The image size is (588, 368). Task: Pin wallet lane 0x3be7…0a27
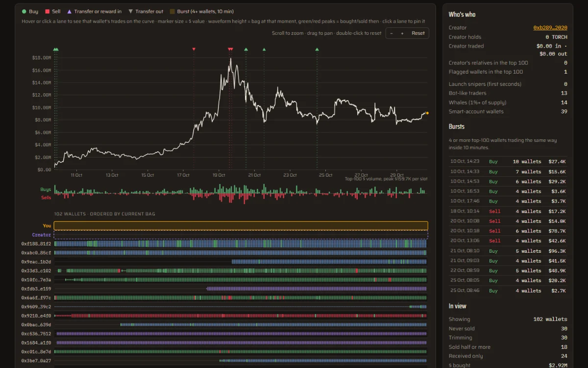click(241, 361)
